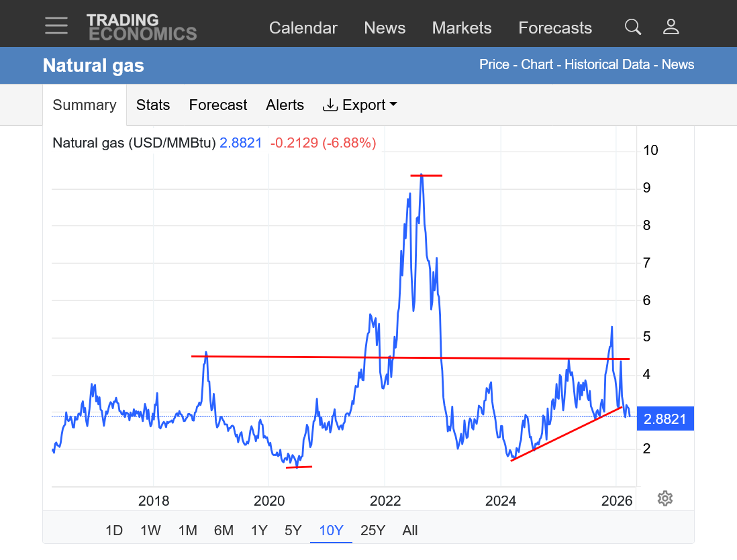
Task: Open chart settings gear icon
Action: point(665,498)
